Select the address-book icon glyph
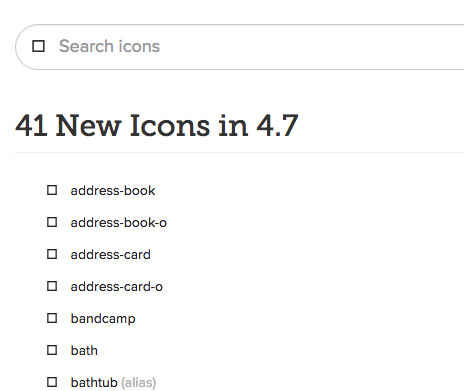The image size is (464, 391). 52,190
